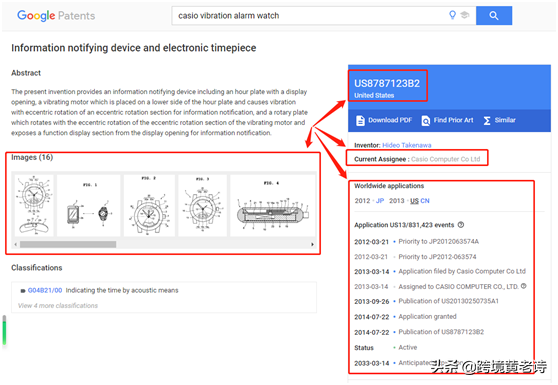
Task: Open the FIG. 3 watch thumbnail
Action: 202,205
